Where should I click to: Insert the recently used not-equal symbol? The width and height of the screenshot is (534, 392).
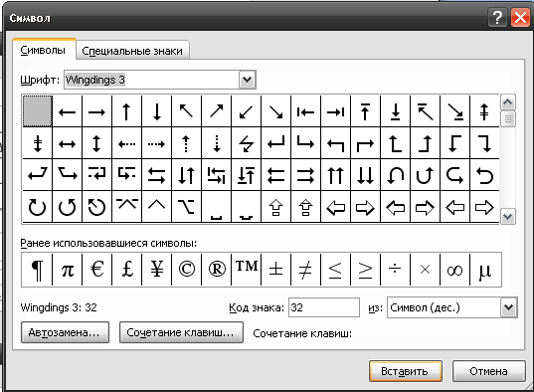coord(305,270)
